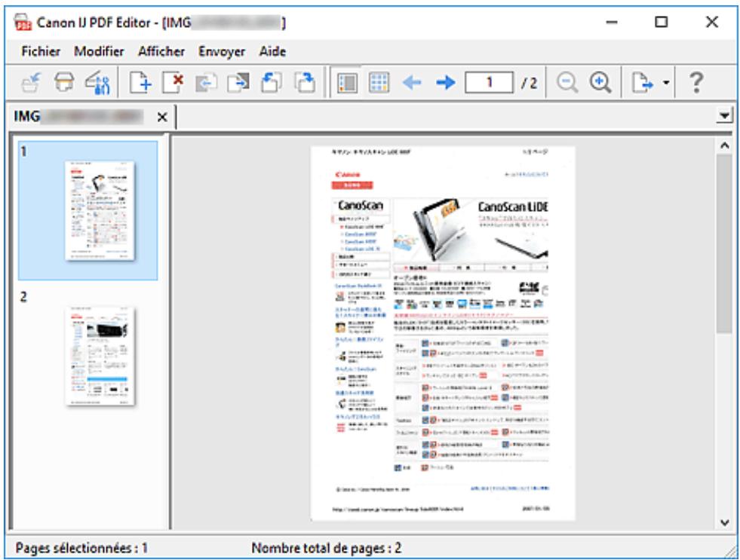Screen dimensions: 740x560
Task: Print the current PDF document
Action: click(x=64, y=83)
